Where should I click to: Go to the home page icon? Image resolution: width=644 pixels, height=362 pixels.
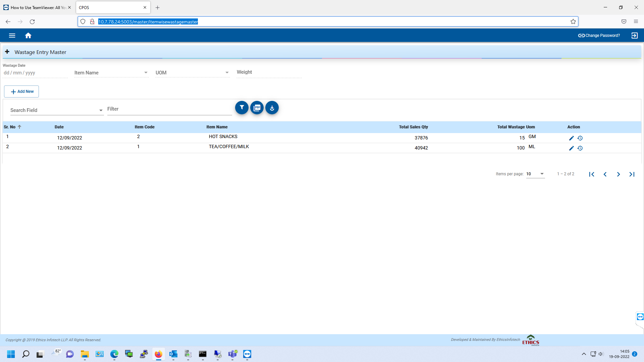28,36
